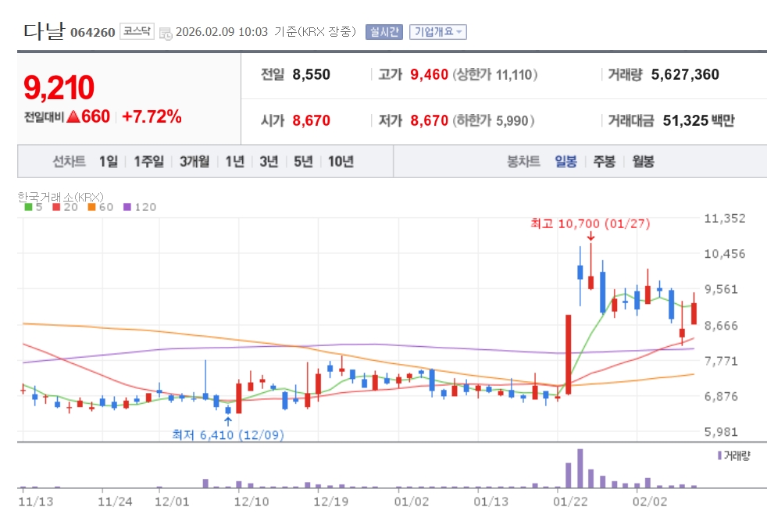767x532 pixels.
Task: Select the 3개월 line chart tab
Action: coord(194,161)
